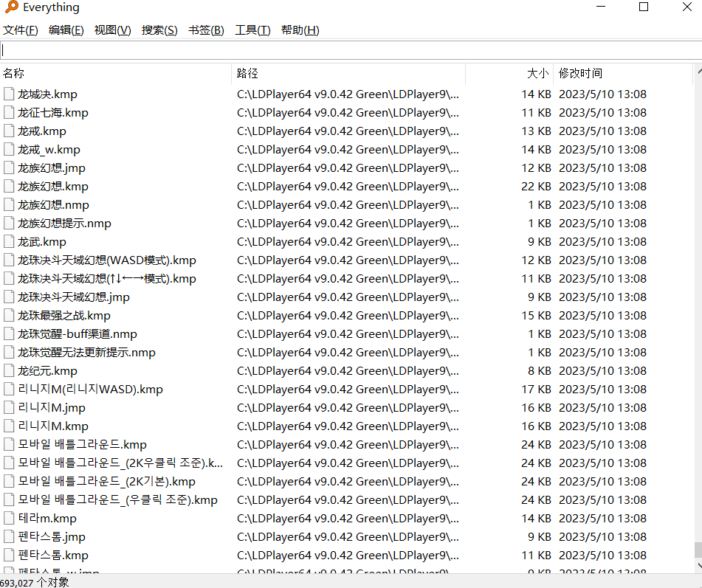Click file icon of 테라m.kmp

point(9,518)
